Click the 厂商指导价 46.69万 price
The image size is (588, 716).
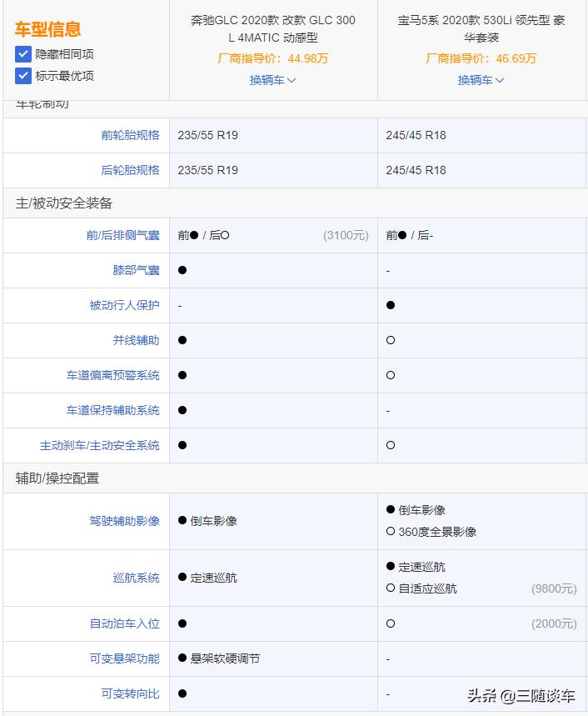tap(481, 58)
